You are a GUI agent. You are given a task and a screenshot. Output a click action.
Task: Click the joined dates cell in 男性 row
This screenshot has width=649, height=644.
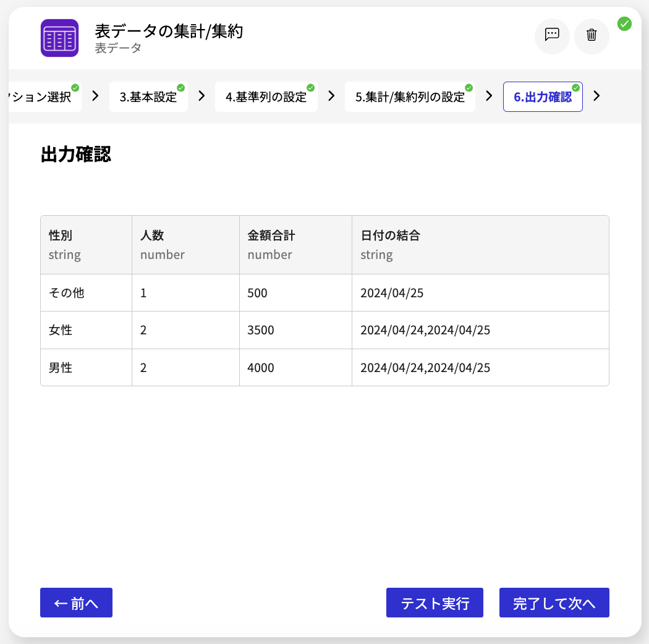pyautogui.click(x=480, y=368)
